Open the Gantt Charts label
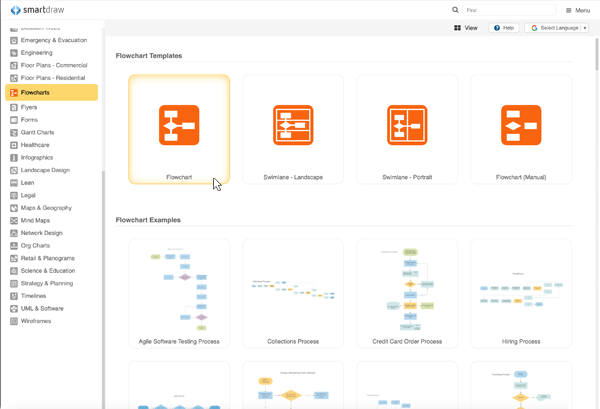600x409 pixels. (x=38, y=132)
